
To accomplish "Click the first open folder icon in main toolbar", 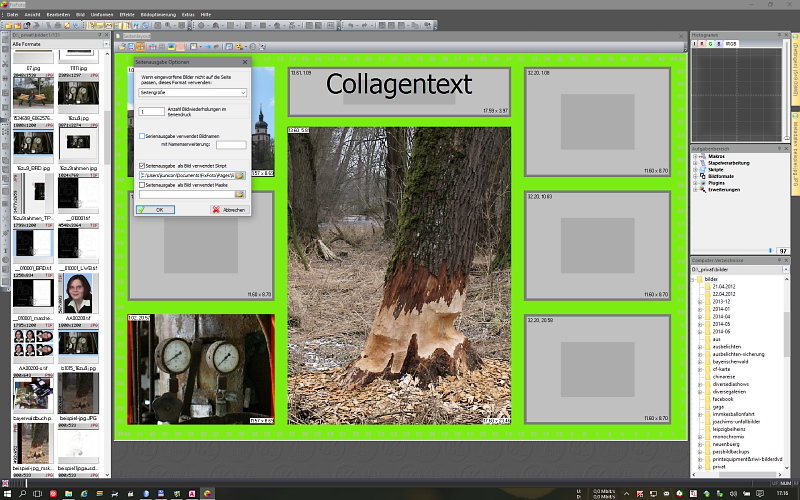I will (x=9, y=25).
